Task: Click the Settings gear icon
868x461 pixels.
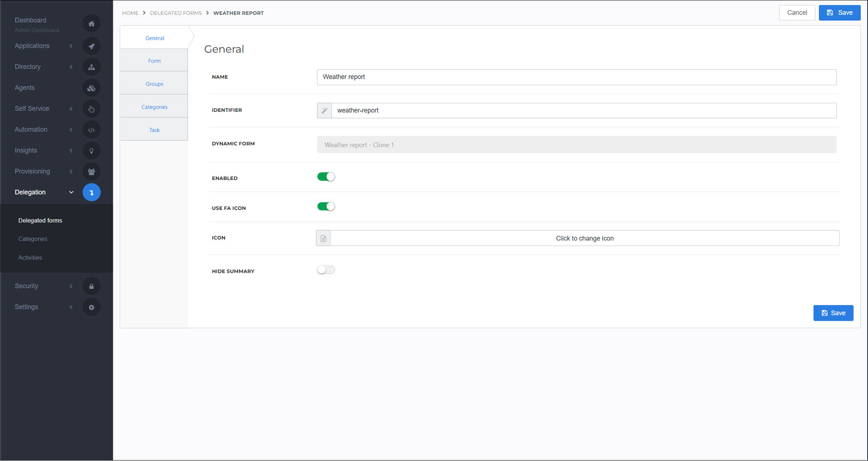Action: 91,307
